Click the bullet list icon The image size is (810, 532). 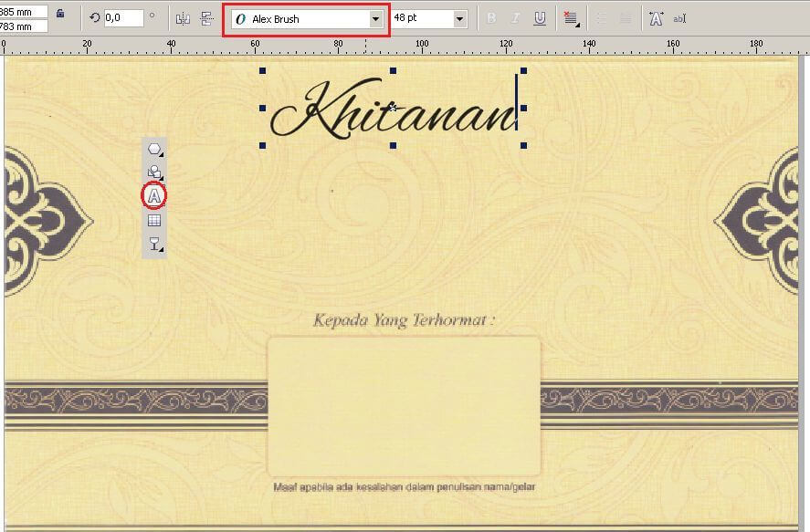[x=601, y=19]
